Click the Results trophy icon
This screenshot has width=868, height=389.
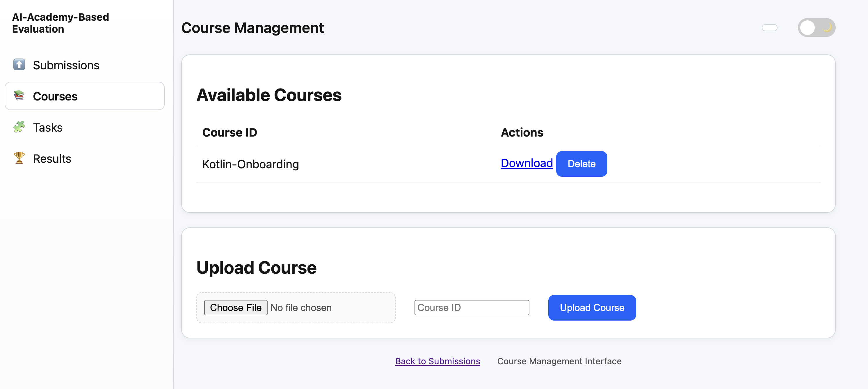[x=19, y=158]
